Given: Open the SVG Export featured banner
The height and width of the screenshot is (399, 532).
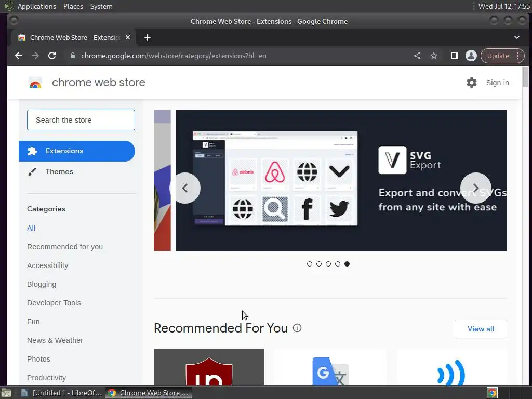Looking at the screenshot, I should pos(341,180).
